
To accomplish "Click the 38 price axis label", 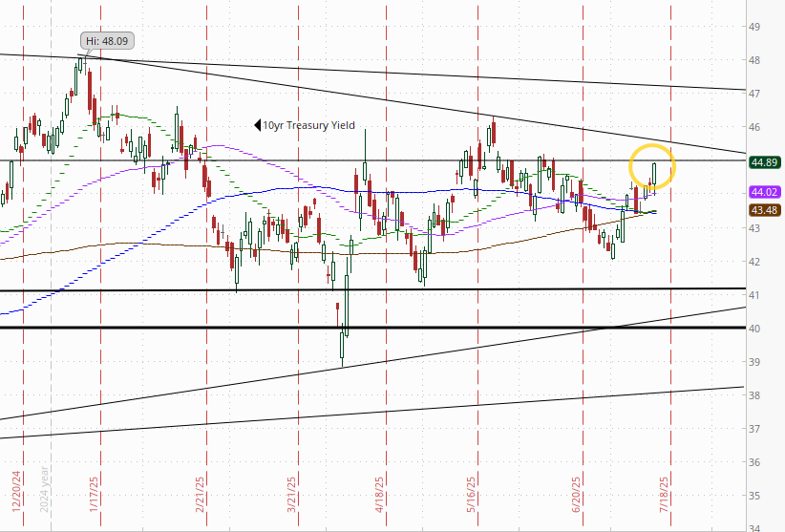I will tap(754, 395).
